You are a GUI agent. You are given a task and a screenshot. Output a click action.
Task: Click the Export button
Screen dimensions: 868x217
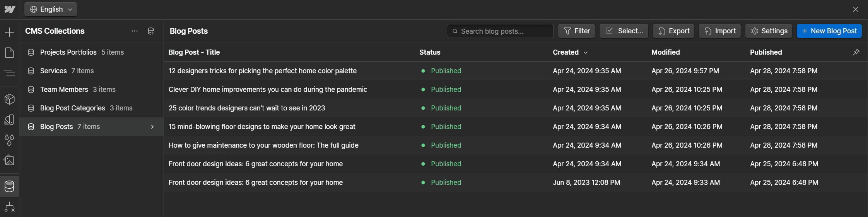[673, 31]
